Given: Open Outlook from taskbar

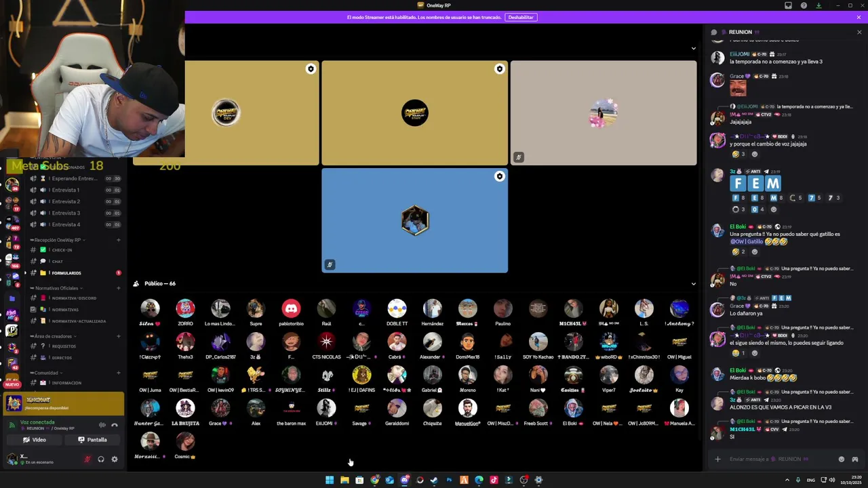Looking at the screenshot, I should click(x=389, y=480).
